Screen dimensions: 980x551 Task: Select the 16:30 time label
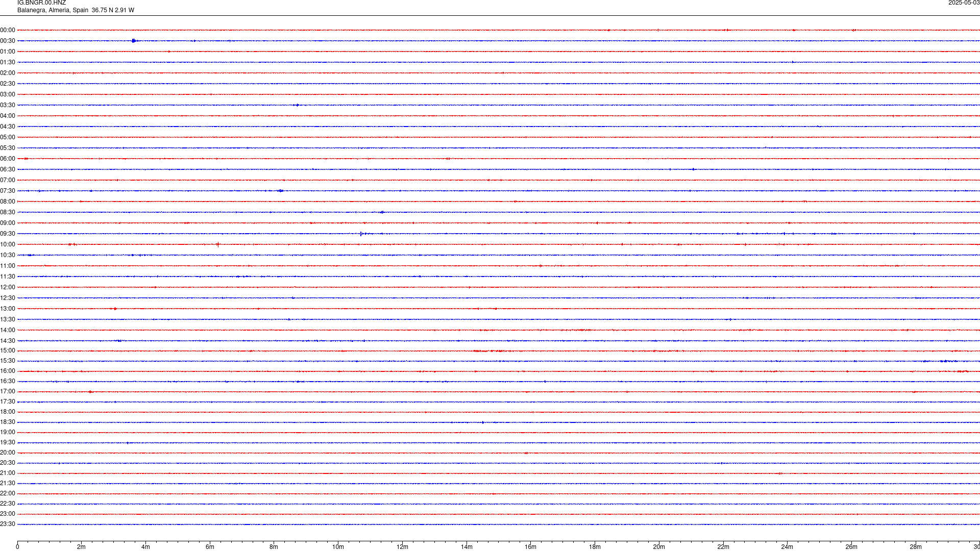(x=8, y=381)
